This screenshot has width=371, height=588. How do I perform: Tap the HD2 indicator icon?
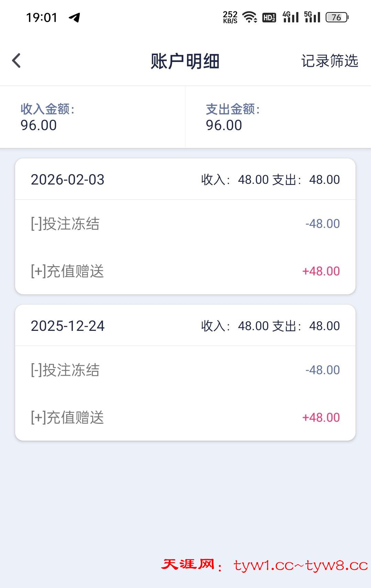click(x=269, y=17)
